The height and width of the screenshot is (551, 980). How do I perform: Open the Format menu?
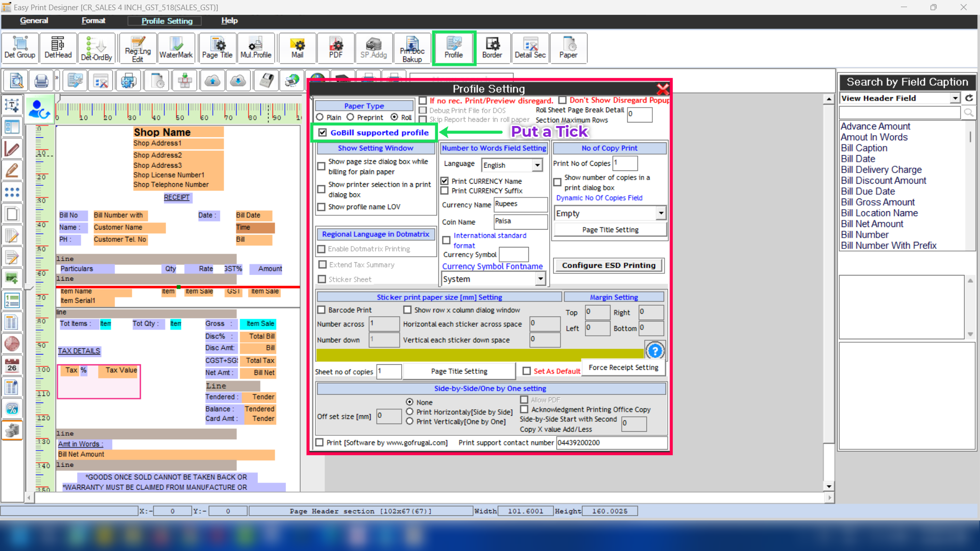(x=93, y=21)
